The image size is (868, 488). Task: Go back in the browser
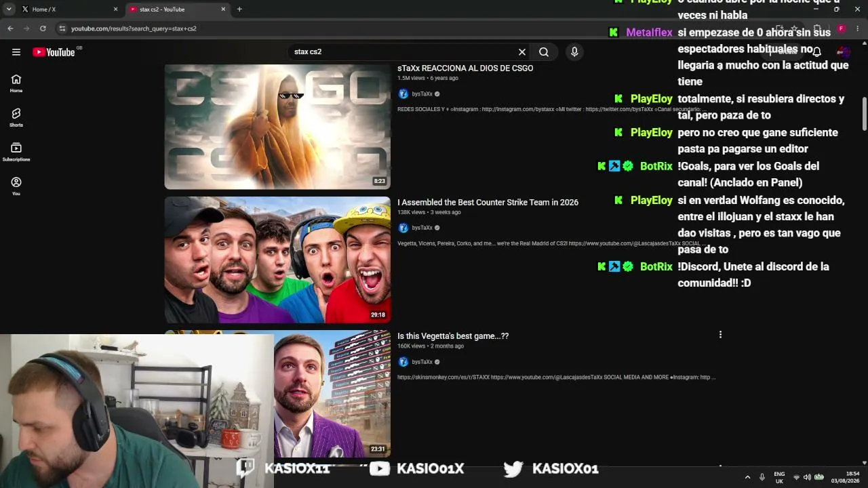pyautogui.click(x=10, y=28)
